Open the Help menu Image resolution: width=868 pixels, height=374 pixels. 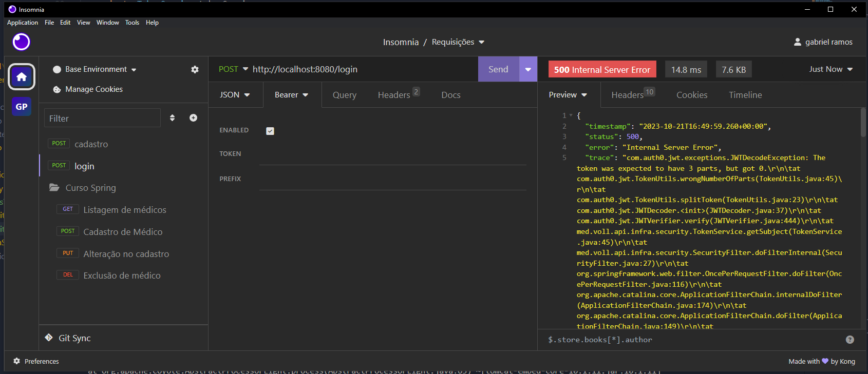tap(152, 23)
